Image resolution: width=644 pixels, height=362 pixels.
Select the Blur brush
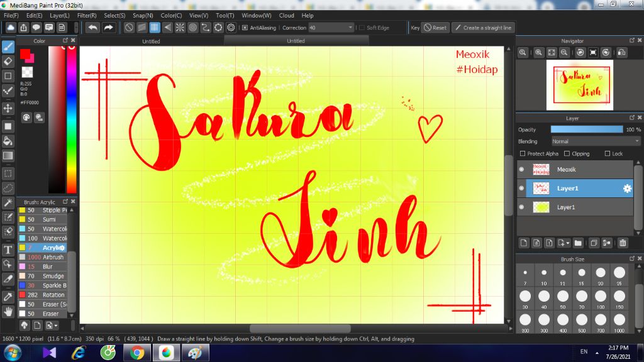tap(42, 266)
